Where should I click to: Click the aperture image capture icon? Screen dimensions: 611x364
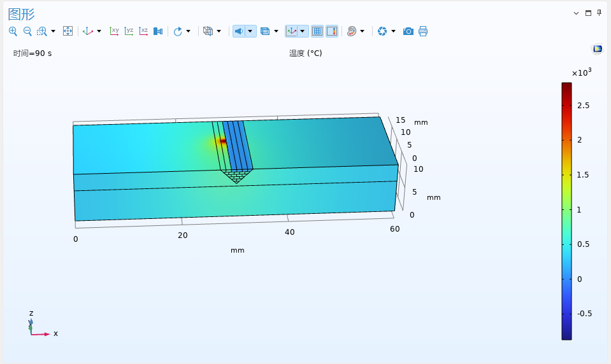coord(382,31)
